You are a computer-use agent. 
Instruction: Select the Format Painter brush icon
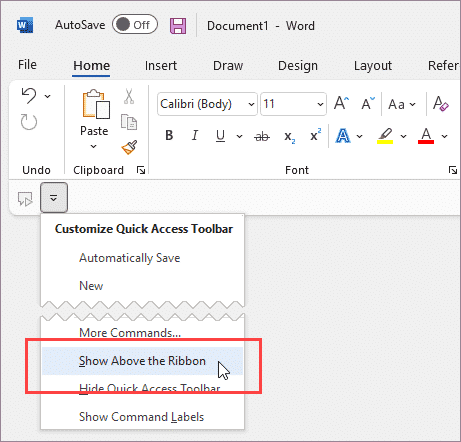point(129,147)
